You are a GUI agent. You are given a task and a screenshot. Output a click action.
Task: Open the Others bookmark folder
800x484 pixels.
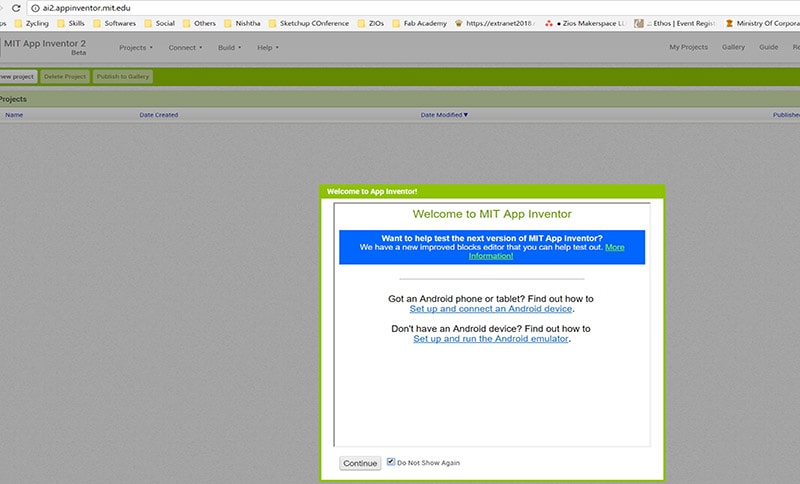click(x=199, y=23)
